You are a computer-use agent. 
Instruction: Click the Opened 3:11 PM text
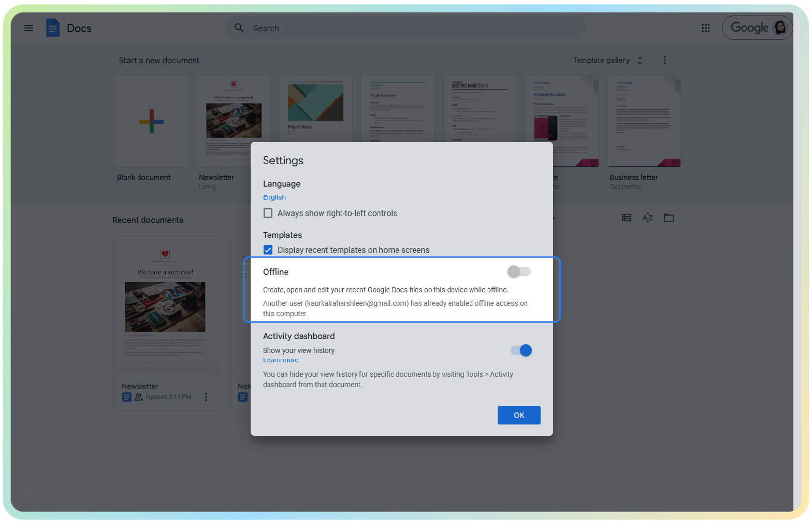pos(168,397)
